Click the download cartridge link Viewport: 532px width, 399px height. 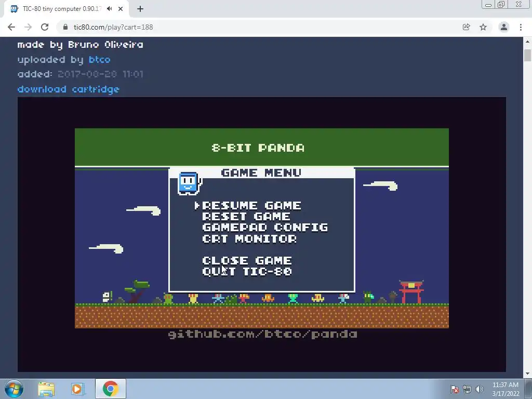point(68,89)
